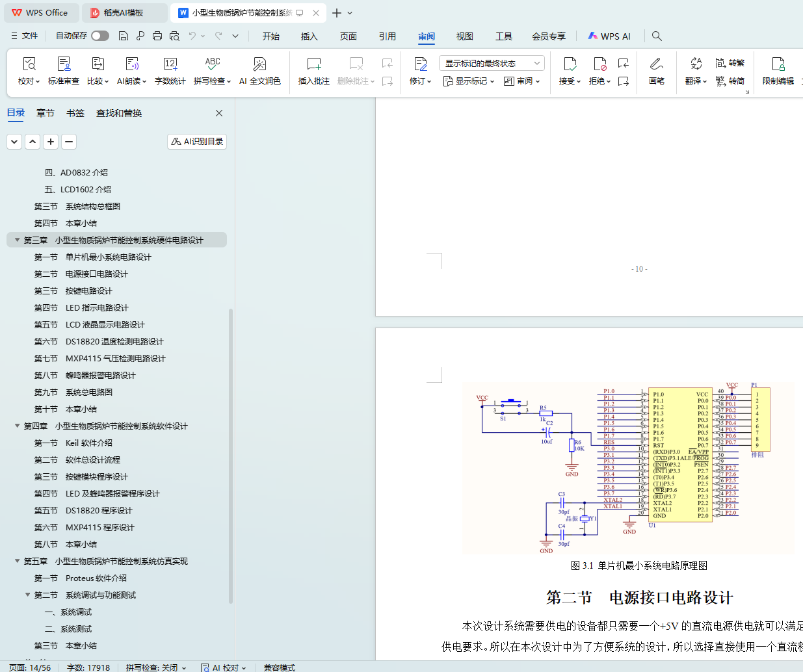Jump to 第六节 DS18B20 温度检测电路设计
This screenshot has height=672, width=803.
coord(114,341)
